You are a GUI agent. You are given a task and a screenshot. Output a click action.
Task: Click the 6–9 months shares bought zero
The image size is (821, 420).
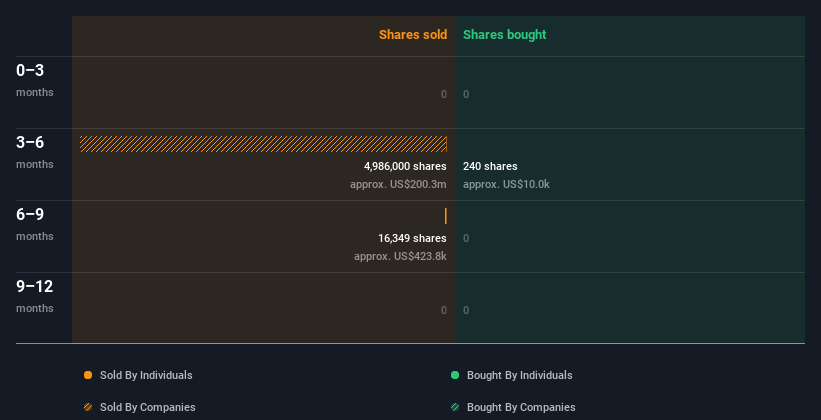(x=466, y=238)
